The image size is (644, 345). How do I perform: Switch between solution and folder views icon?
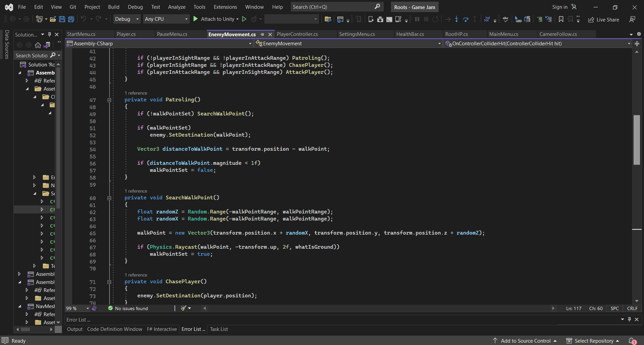[x=47, y=45]
